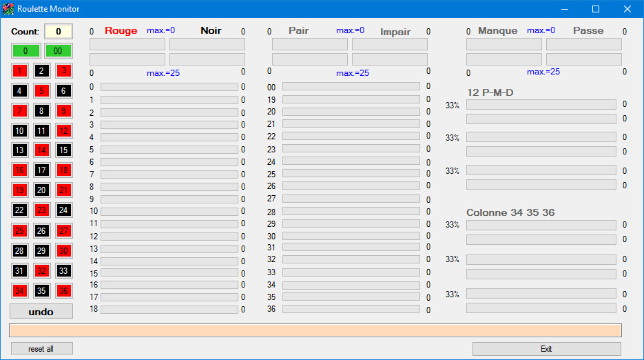This screenshot has height=360, width=644.
Task: Select red number 5 button
Action: pyautogui.click(x=41, y=90)
